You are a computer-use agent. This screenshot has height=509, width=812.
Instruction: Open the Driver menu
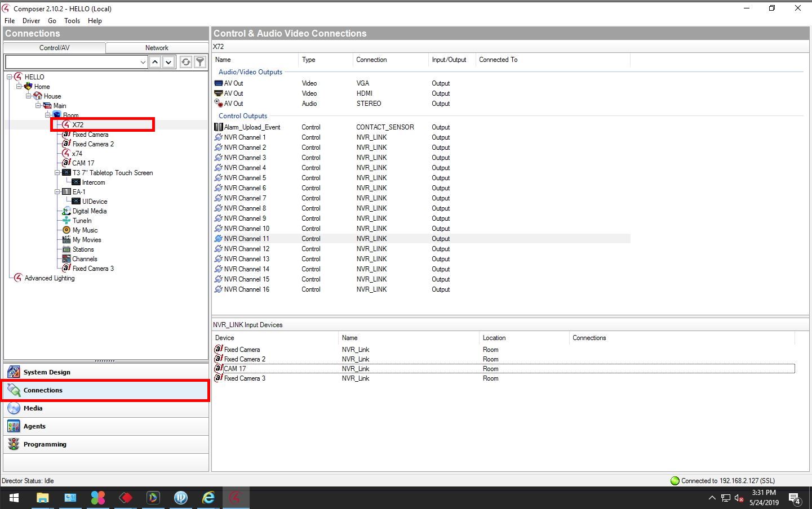[x=31, y=21]
